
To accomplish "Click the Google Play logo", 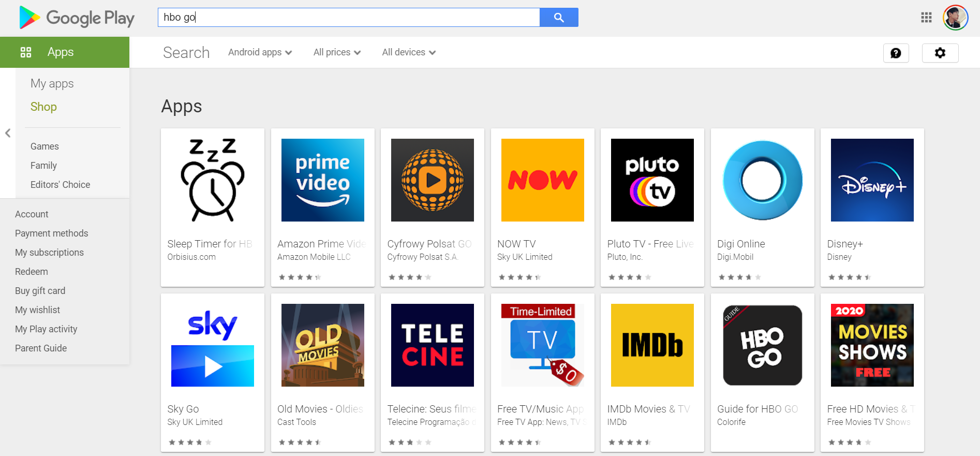I will tap(77, 18).
